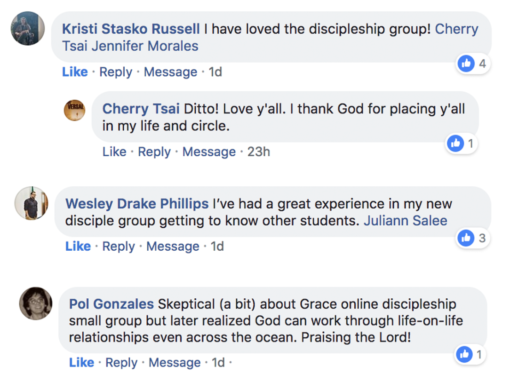Reply to Cherry Tsai's comment
The height and width of the screenshot is (382, 510).
tap(154, 152)
